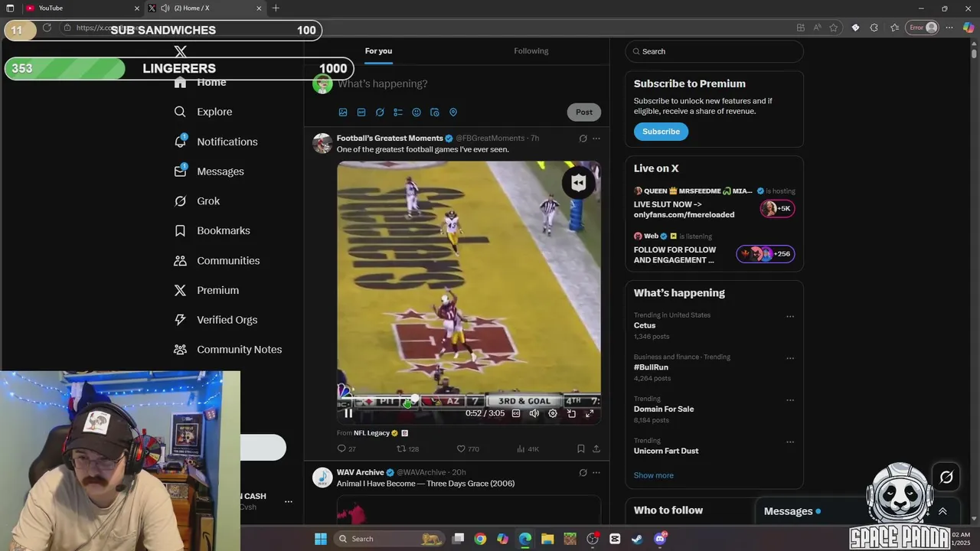Open Steam from the taskbar
The width and height of the screenshot is (980, 551).
click(637, 539)
